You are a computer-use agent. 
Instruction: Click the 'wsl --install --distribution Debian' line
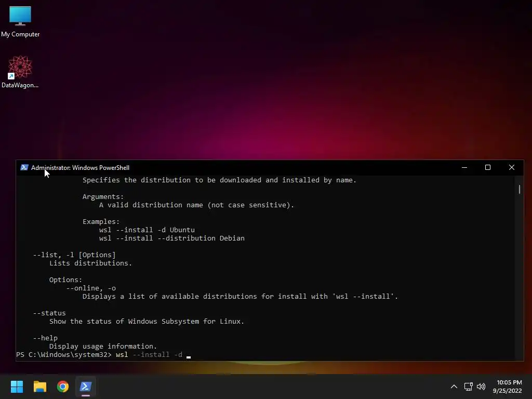[x=171, y=238]
